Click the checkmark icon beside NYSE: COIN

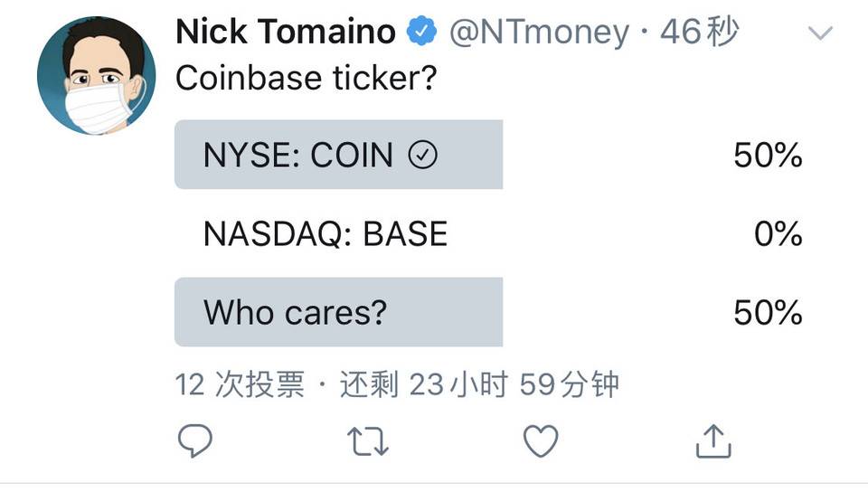tap(423, 156)
